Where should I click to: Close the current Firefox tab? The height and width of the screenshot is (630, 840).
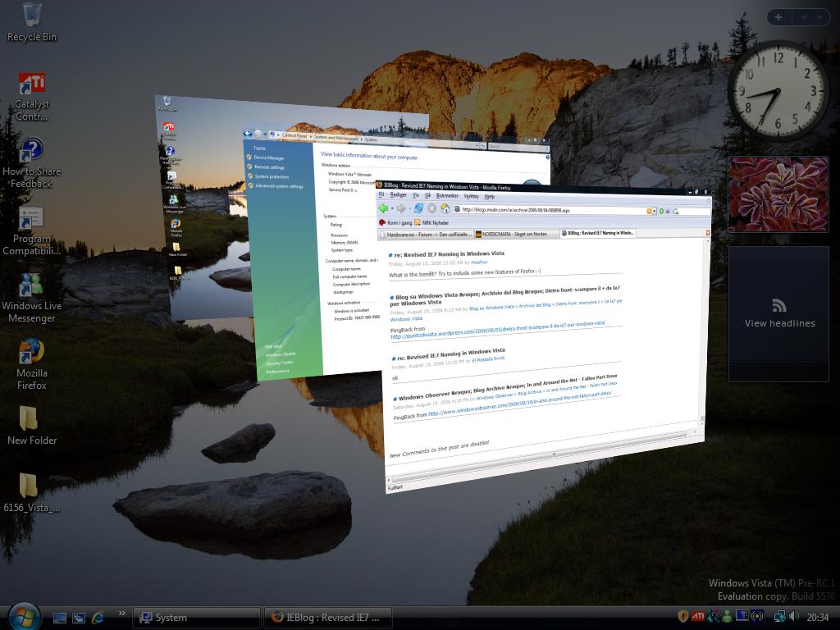point(708,233)
